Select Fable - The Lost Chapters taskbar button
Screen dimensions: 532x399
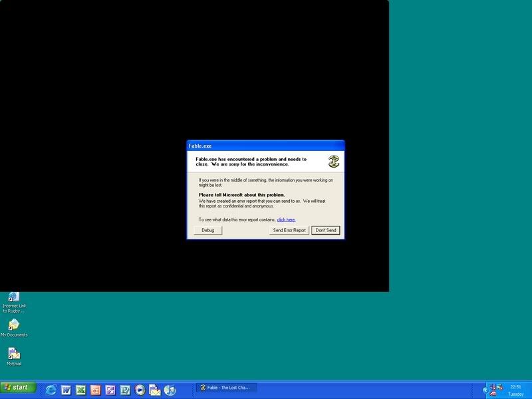pyautogui.click(x=226, y=388)
